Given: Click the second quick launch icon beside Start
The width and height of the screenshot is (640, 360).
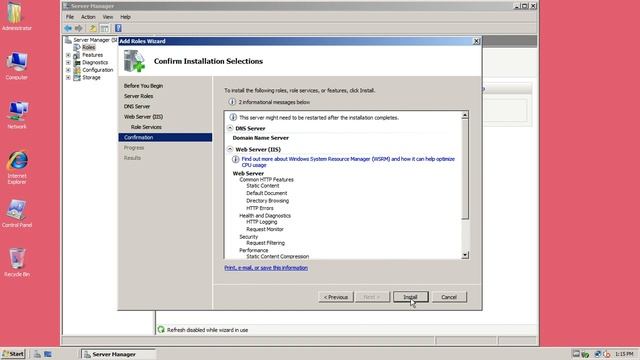Looking at the screenshot, I should pos(48,354).
